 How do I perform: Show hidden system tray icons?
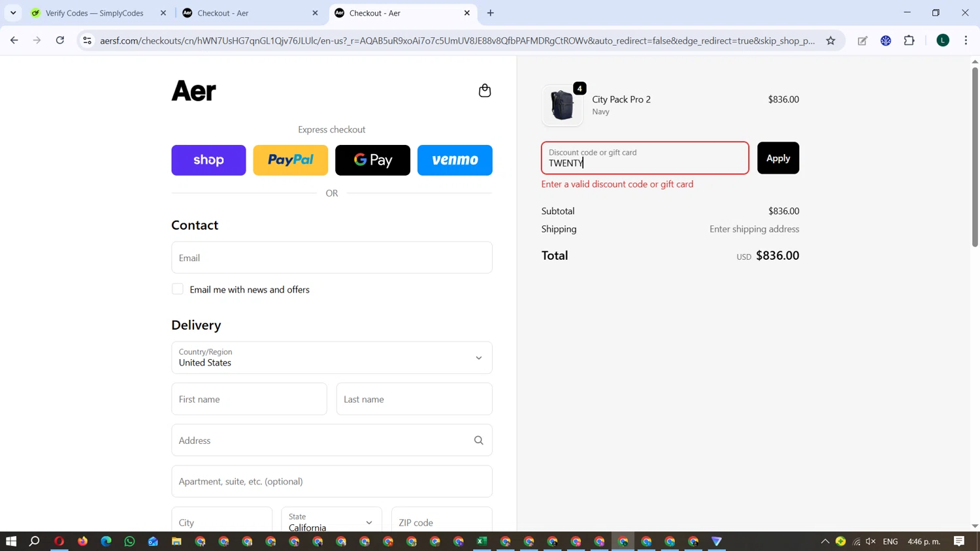[x=825, y=541]
